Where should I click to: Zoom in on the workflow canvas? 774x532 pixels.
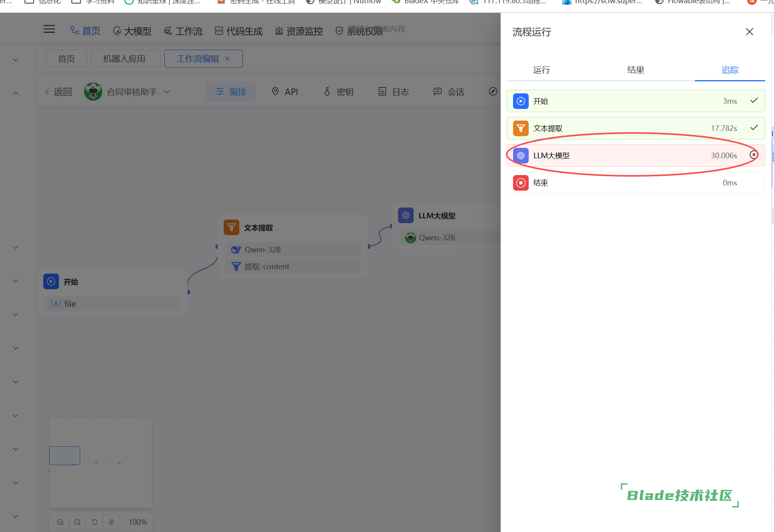pos(61,522)
